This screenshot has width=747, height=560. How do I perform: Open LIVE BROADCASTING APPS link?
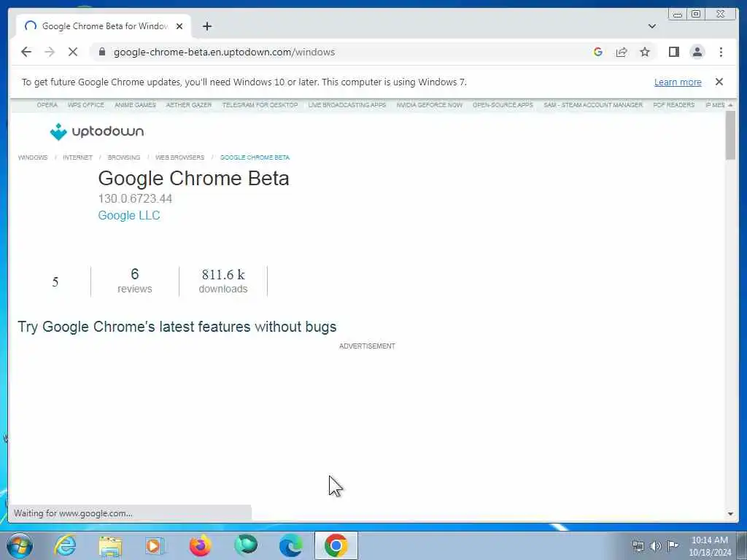pos(347,105)
